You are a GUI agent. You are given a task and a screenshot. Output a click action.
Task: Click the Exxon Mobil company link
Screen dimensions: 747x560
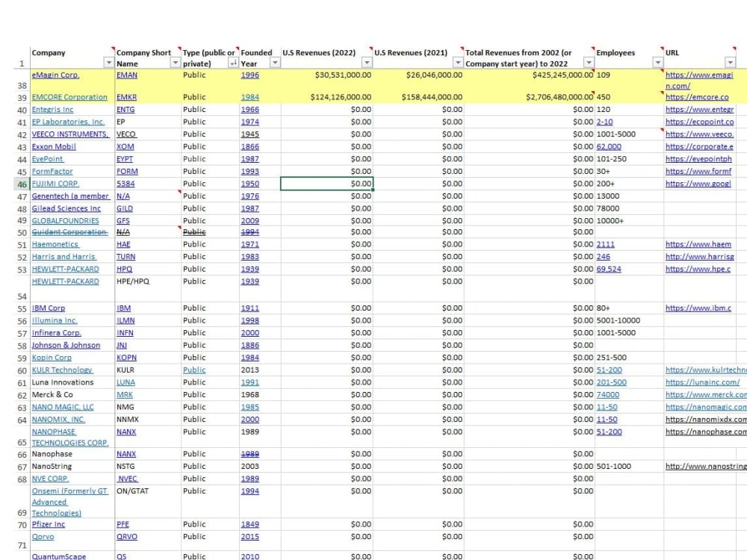coord(54,146)
